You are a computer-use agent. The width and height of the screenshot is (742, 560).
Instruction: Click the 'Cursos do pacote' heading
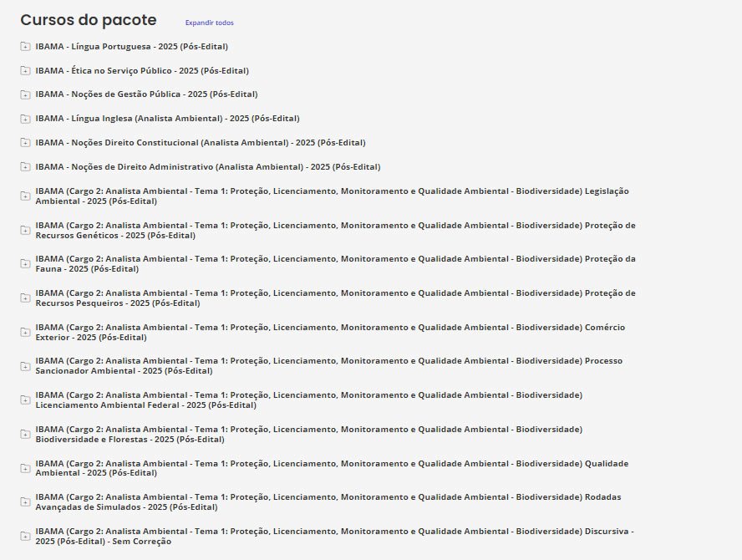[x=89, y=20]
